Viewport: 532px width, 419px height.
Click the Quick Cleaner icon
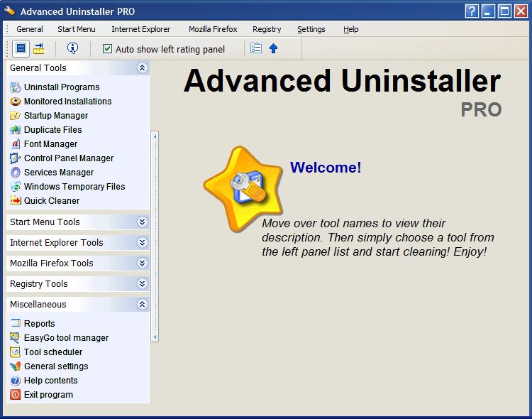16,201
